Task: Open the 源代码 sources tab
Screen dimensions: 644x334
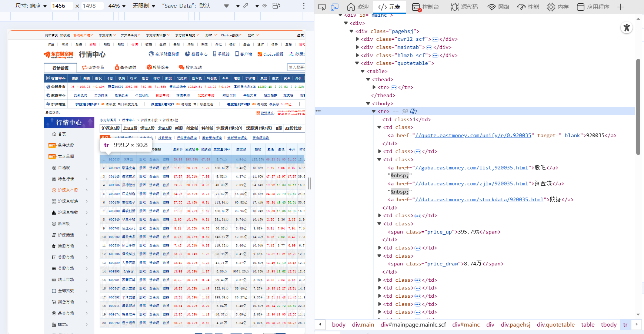Action: pos(464,7)
